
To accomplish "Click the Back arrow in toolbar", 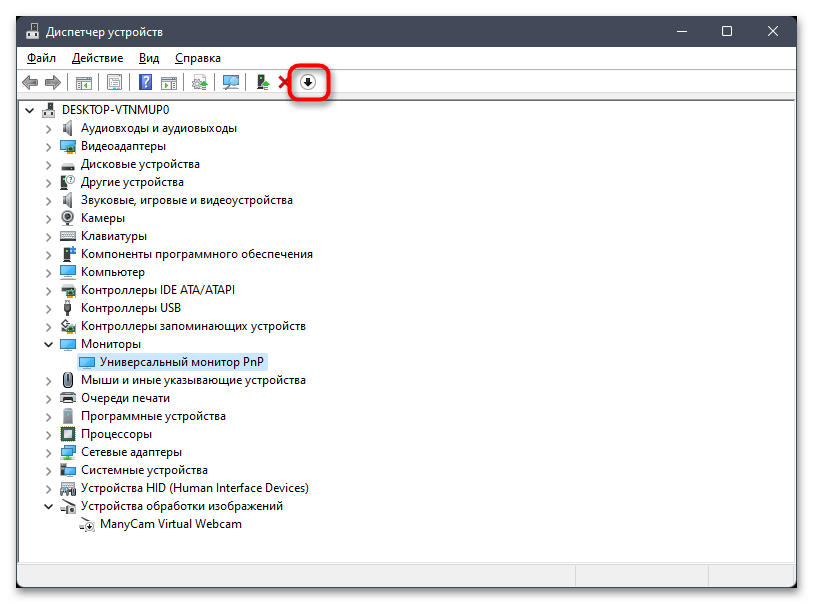I will click(30, 82).
